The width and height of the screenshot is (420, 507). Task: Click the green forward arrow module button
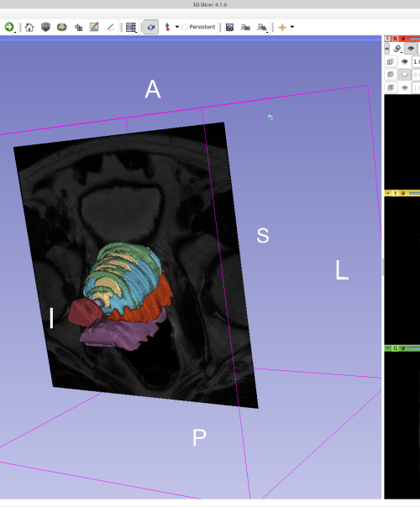[9, 27]
